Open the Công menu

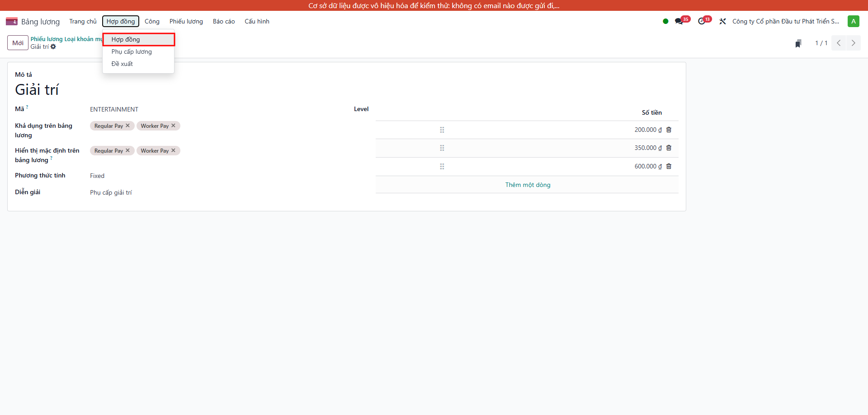[152, 21]
